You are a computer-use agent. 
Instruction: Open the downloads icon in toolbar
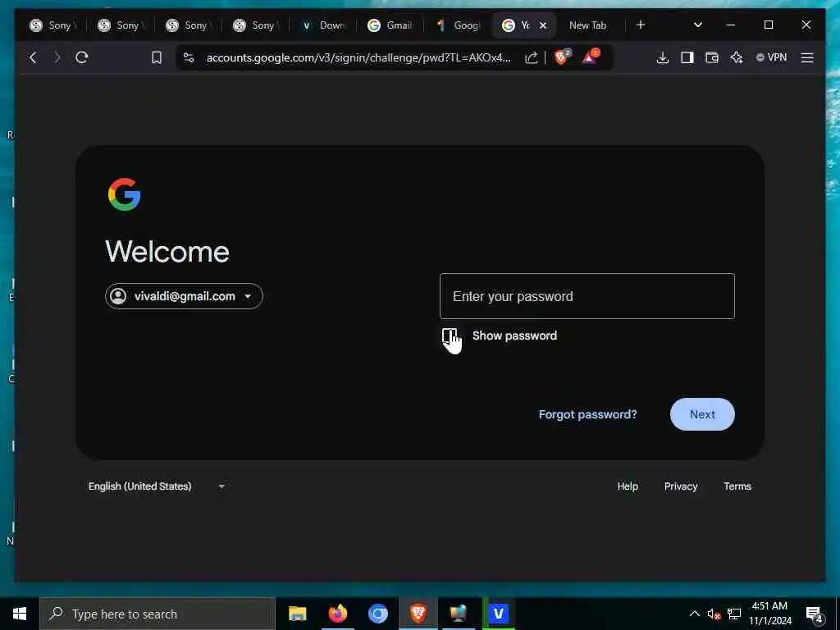pos(663,57)
